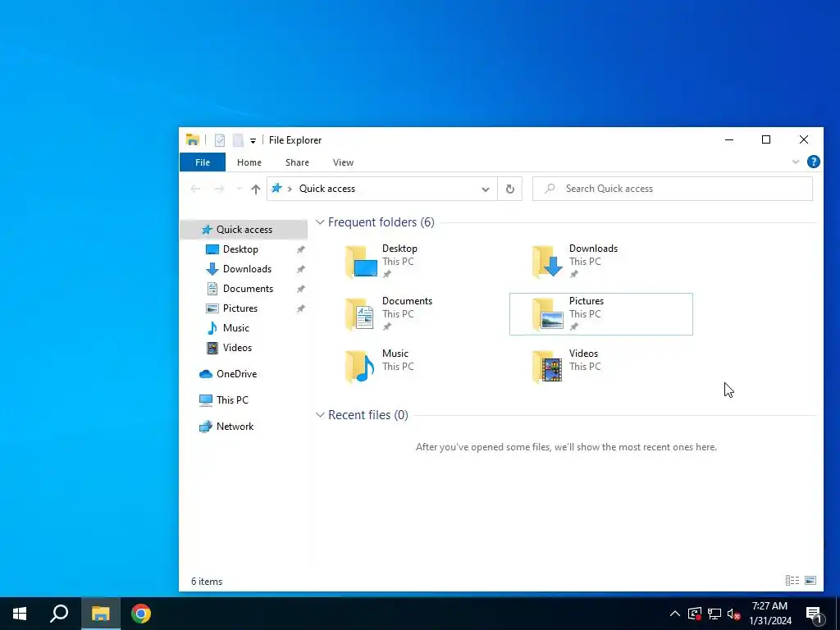Screen dimensions: 840x630
Task: Open the File menu tab
Action: tap(203, 162)
